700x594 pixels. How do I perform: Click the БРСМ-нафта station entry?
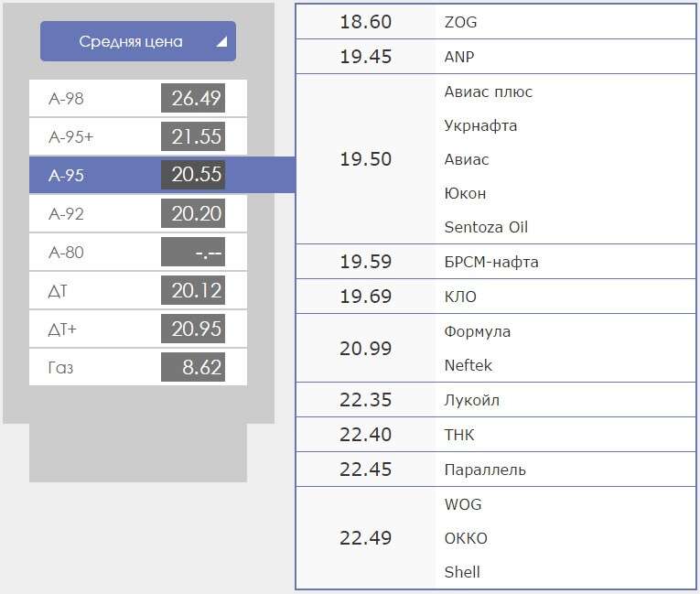click(x=491, y=262)
